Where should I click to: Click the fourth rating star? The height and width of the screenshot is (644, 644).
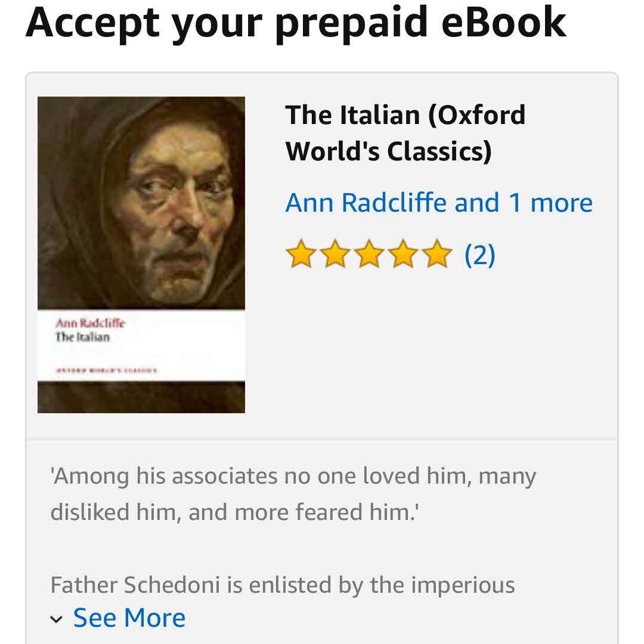coord(403,254)
